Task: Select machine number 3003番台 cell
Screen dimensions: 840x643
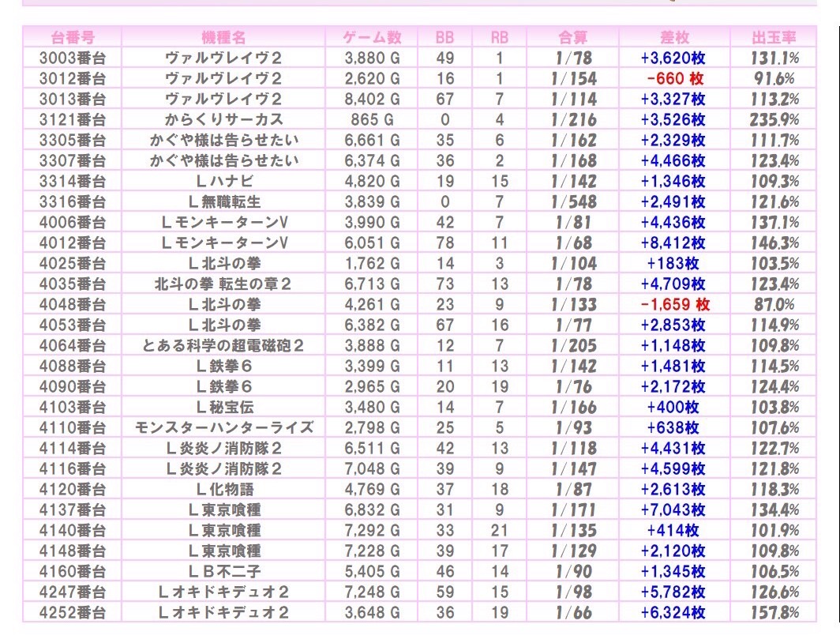Action: click(73, 58)
